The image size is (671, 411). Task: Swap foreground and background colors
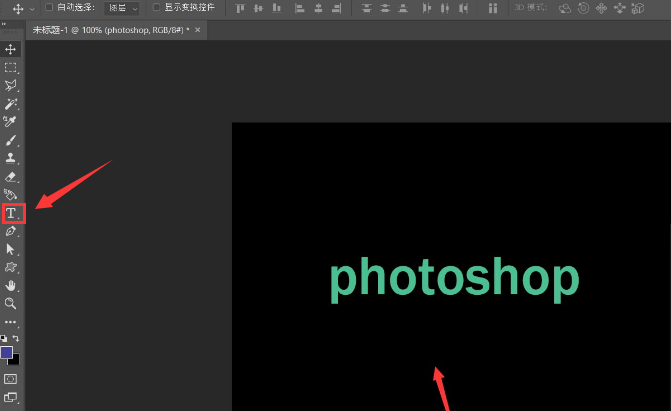[x=16, y=338]
